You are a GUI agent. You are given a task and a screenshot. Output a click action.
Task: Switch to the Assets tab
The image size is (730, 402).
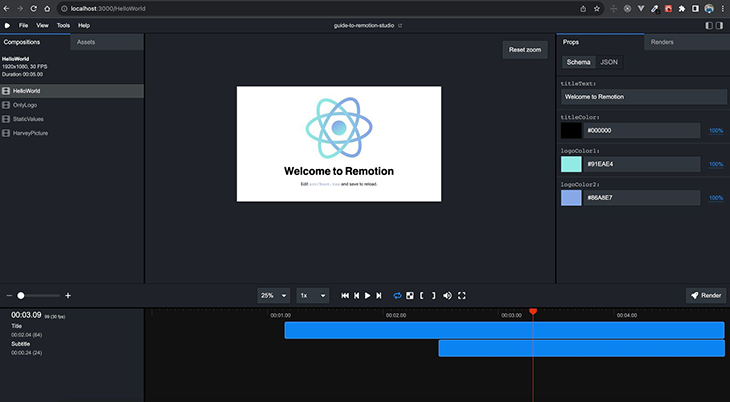click(86, 42)
